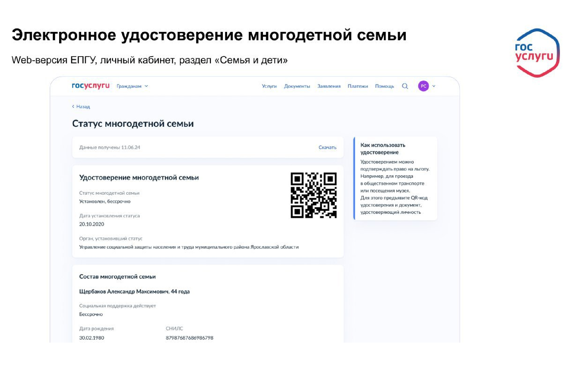
Task: Click the value Установлен, бессрочно
Action: click(x=105, y=201)
